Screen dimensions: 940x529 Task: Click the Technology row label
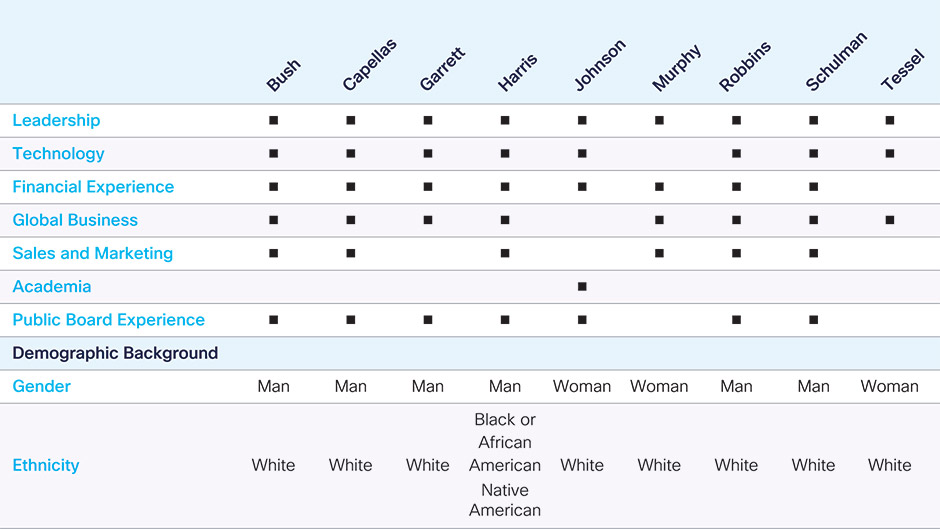click(x=58, y=154)
